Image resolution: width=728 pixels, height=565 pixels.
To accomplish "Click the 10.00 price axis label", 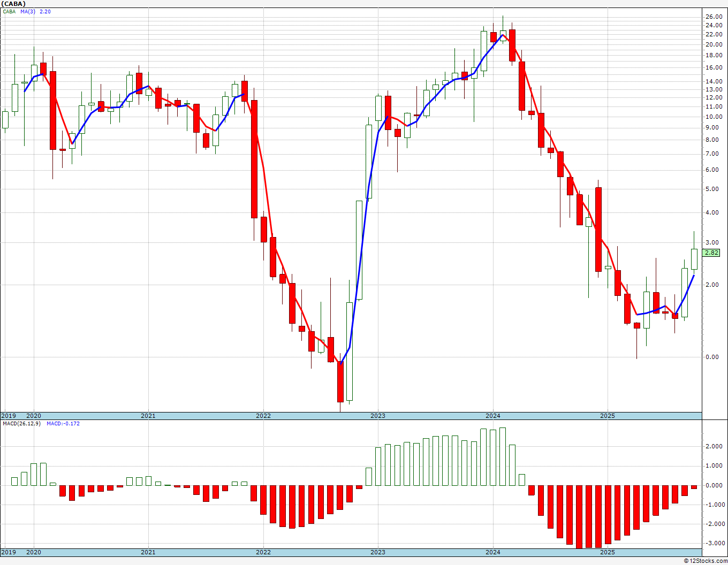I will (x=714, y=117).
